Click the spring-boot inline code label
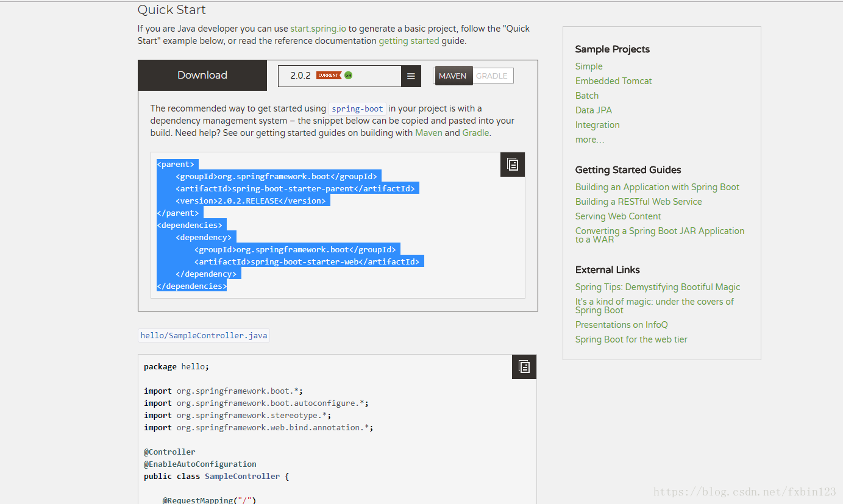Image resolution: width=843 pixels, height=504 pixels. [357, 109]
